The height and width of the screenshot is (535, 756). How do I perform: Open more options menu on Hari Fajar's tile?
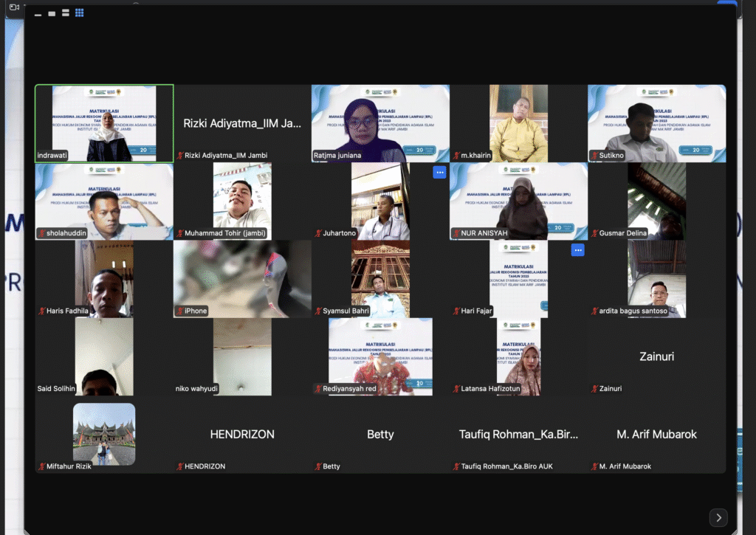578,250
